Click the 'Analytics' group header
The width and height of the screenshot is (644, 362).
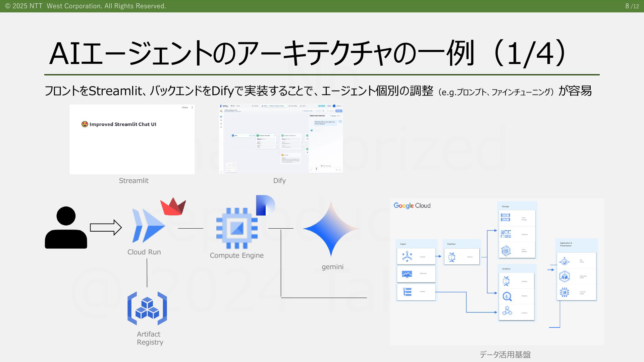click(506, 269)
